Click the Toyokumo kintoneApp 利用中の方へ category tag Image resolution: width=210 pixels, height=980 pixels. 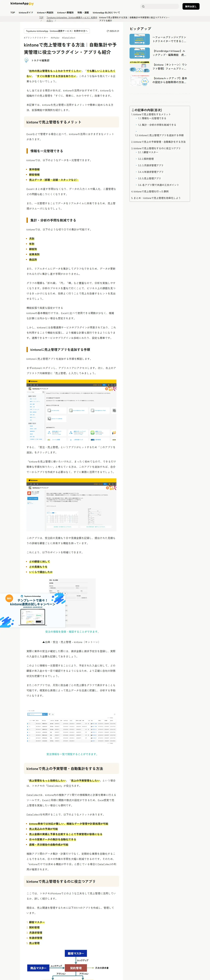pos(57,31)
